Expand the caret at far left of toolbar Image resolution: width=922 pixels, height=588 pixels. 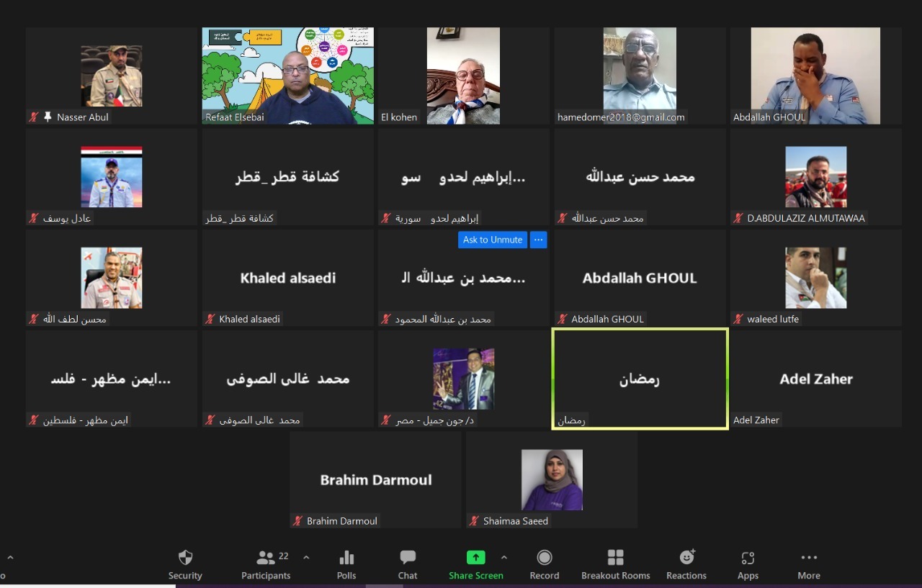pyautogui.click(x=10, y=557)
